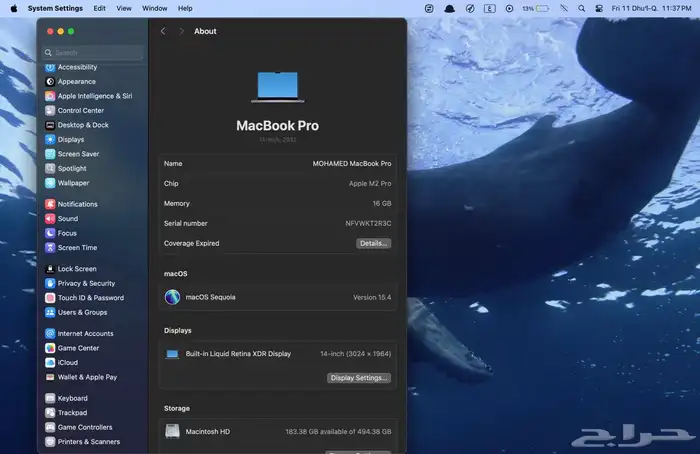This screenshot has width=700, height=454.
Task: Click the macOS Sequoia row
Action: [278, 297]
